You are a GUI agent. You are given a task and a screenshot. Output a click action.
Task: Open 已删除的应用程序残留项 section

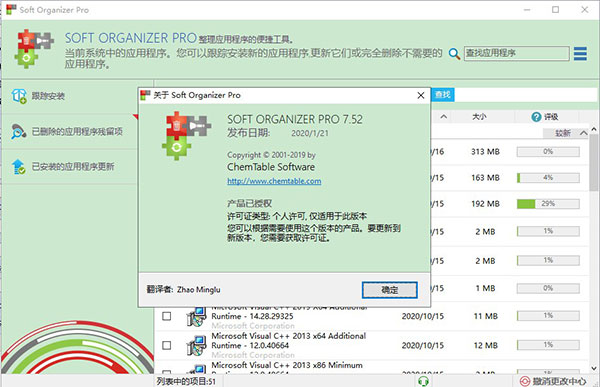coord(70,131)
